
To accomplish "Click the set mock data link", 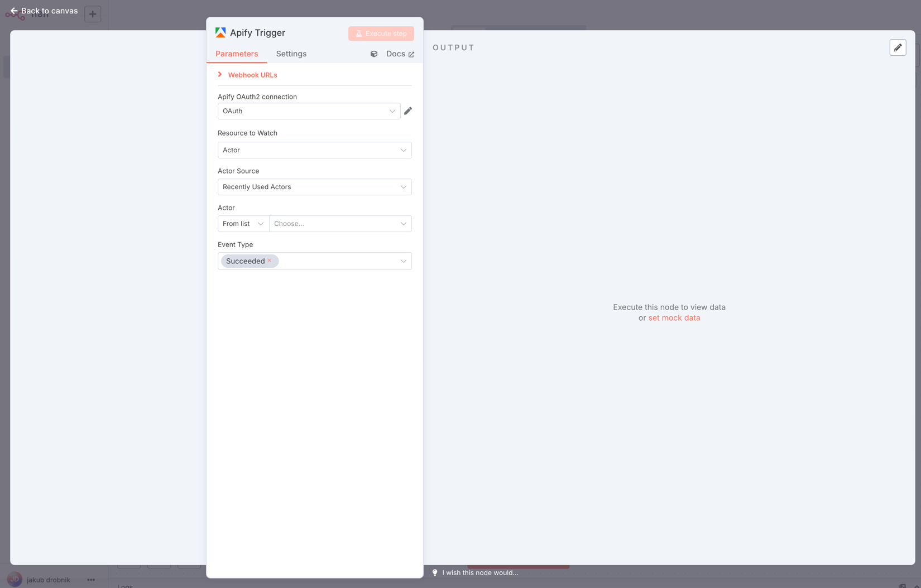I will [x=674, y=317].
